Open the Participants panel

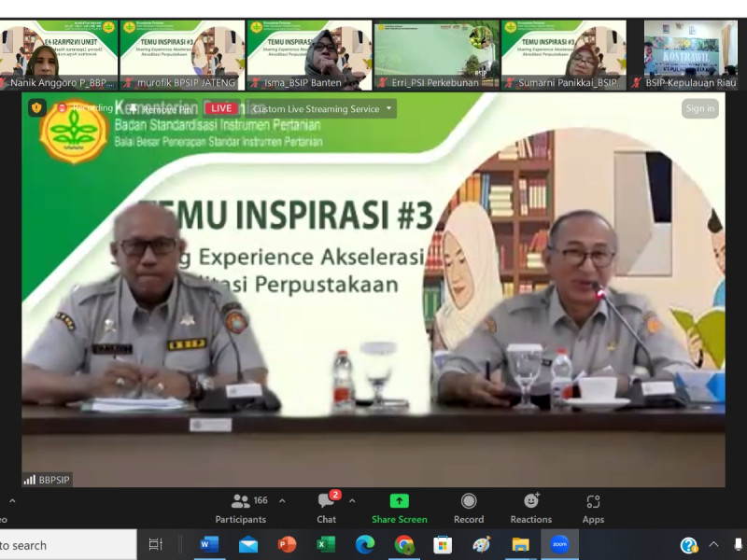click(x=241, y=508)
